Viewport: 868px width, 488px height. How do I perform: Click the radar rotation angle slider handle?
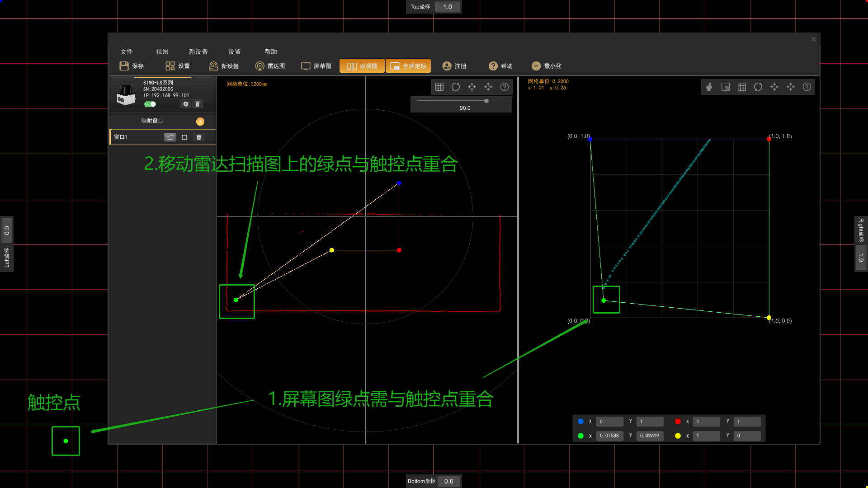click(486, 101)
